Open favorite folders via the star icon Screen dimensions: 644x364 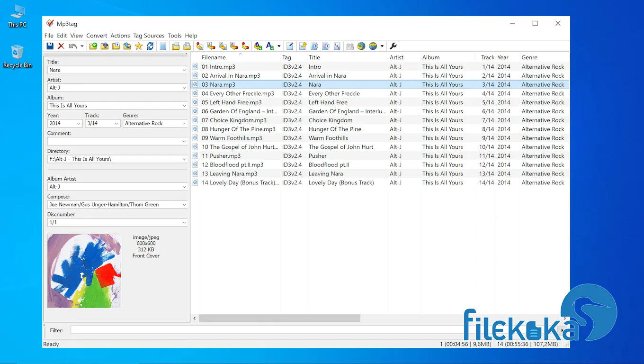(139, 46)
